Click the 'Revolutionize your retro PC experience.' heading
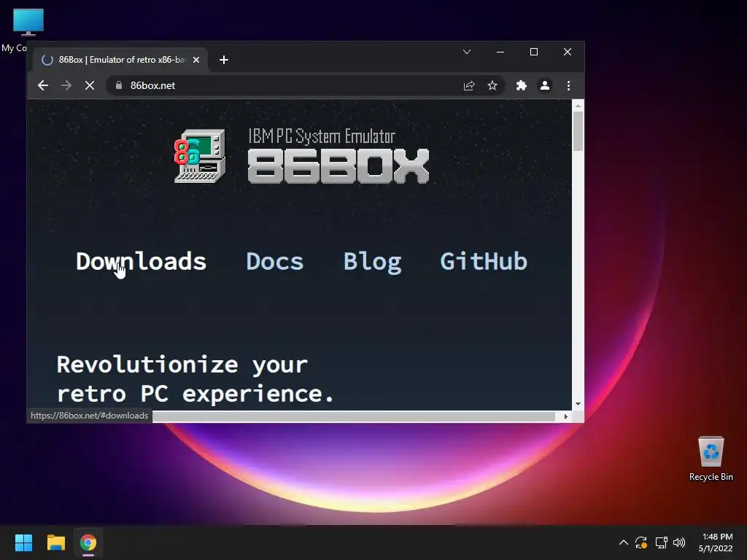 (196, 379)
